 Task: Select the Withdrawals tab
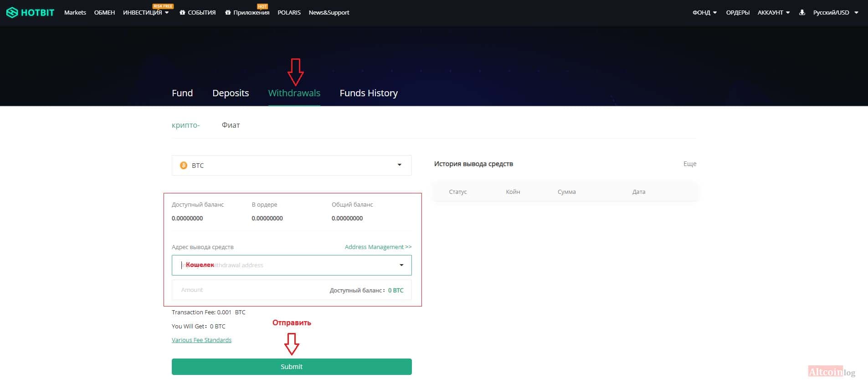294,93
